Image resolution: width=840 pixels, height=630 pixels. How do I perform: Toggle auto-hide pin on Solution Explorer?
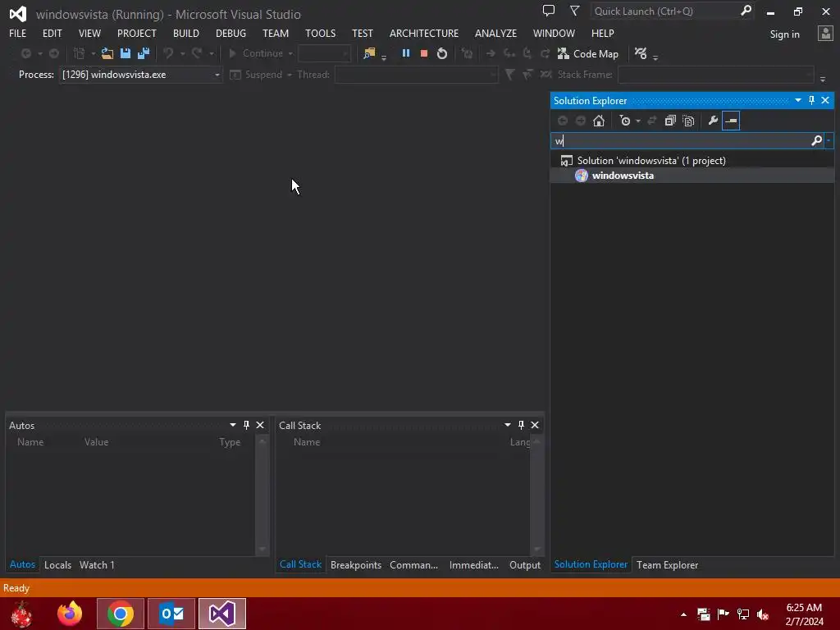811,100
